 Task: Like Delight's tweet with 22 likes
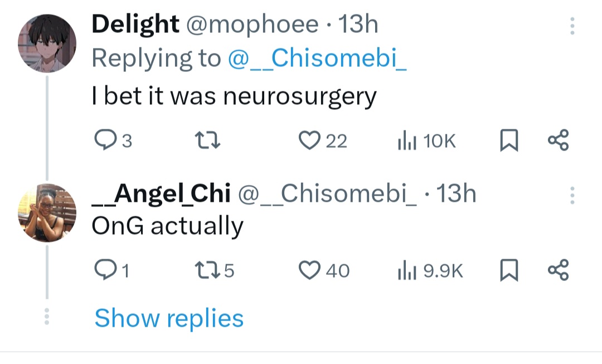(309, 141)
